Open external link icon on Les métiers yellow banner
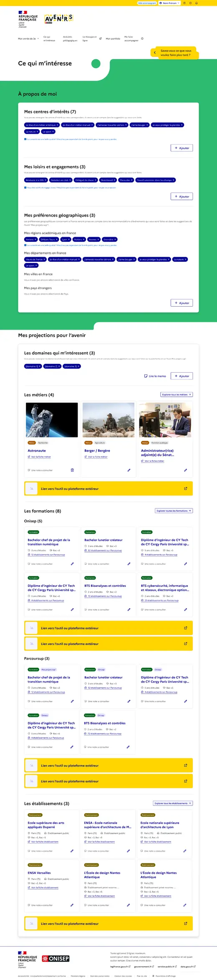217x980 pixels. [186, 489]
